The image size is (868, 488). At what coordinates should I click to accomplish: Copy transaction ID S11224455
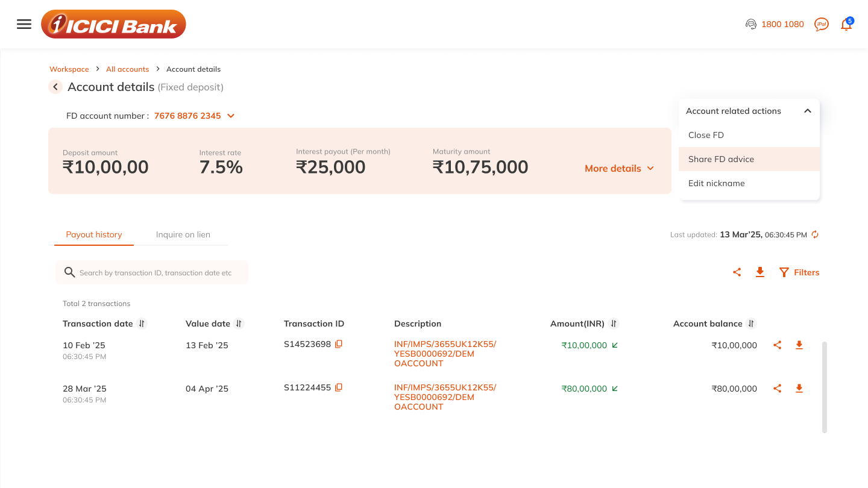[x=339, y=387]
